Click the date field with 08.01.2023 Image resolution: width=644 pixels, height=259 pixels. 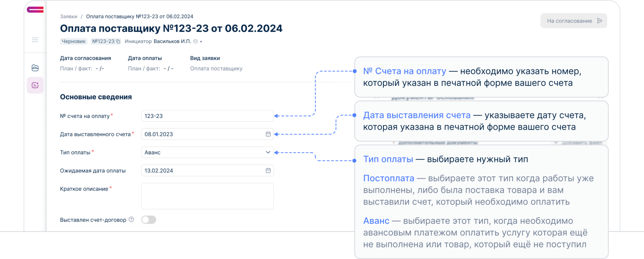(x=207, y=134)
